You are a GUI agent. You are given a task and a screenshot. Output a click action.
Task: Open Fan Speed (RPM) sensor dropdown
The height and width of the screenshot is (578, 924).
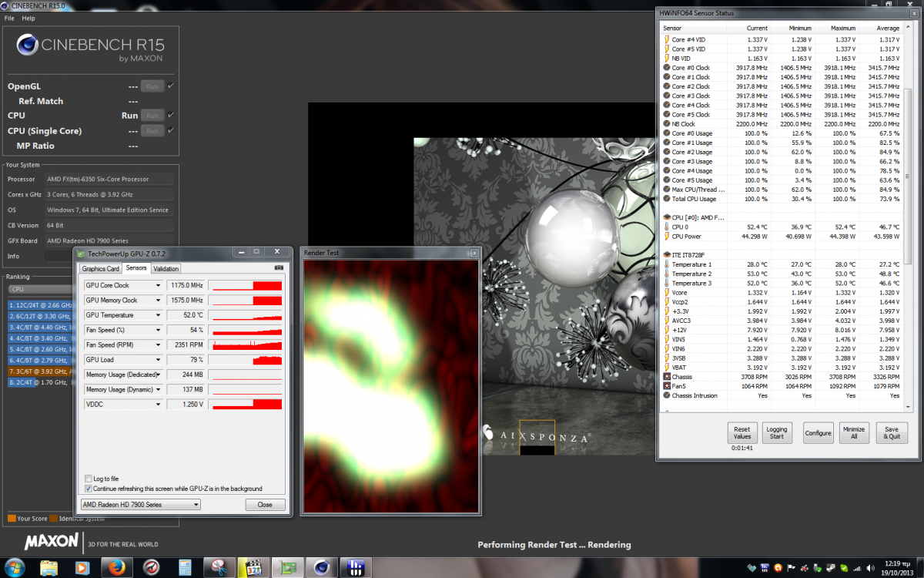coord(158,345)
